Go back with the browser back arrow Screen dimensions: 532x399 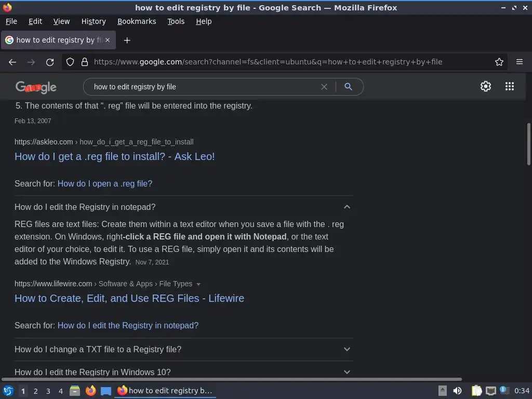[x=12, y=62]
